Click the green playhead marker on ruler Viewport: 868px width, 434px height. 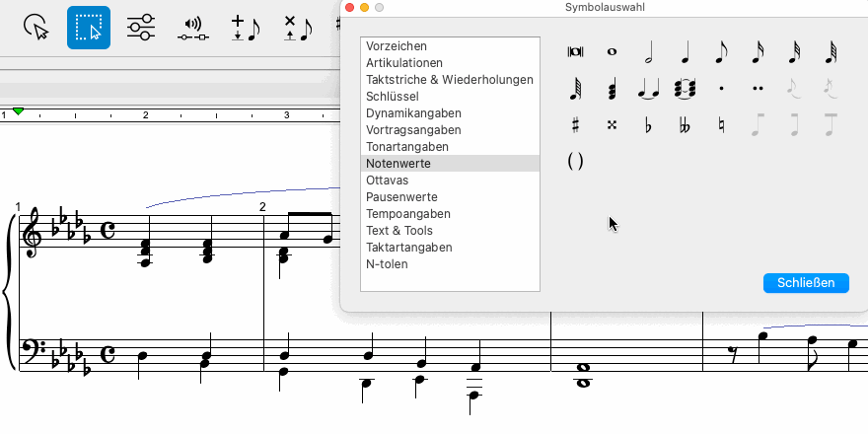tap(18, 110)
